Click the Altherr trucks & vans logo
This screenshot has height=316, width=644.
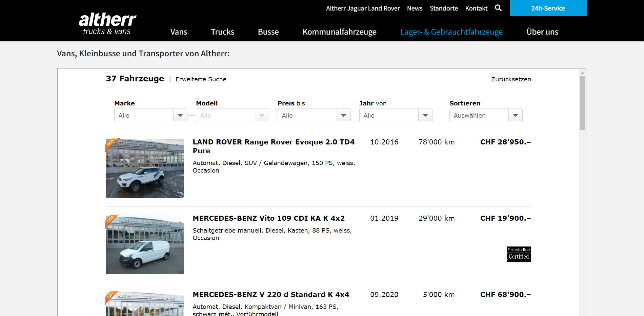click(x=107, y=24)
